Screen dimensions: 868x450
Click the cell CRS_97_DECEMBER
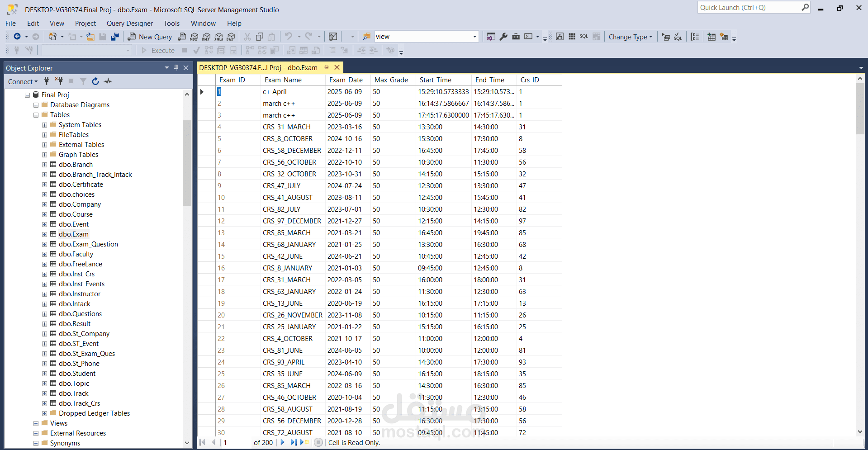(293, 221)
